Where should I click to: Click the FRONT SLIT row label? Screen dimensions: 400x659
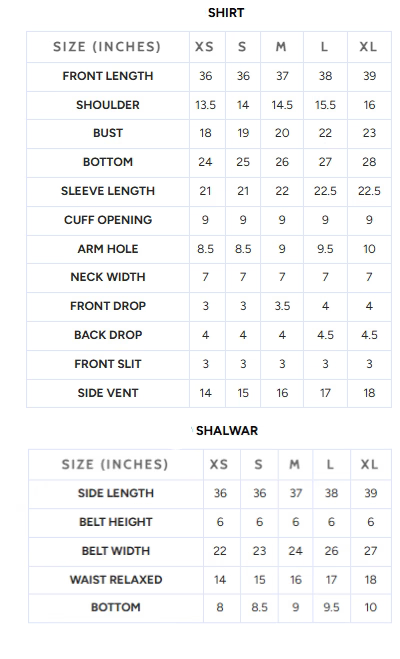(x=108, y=364)
